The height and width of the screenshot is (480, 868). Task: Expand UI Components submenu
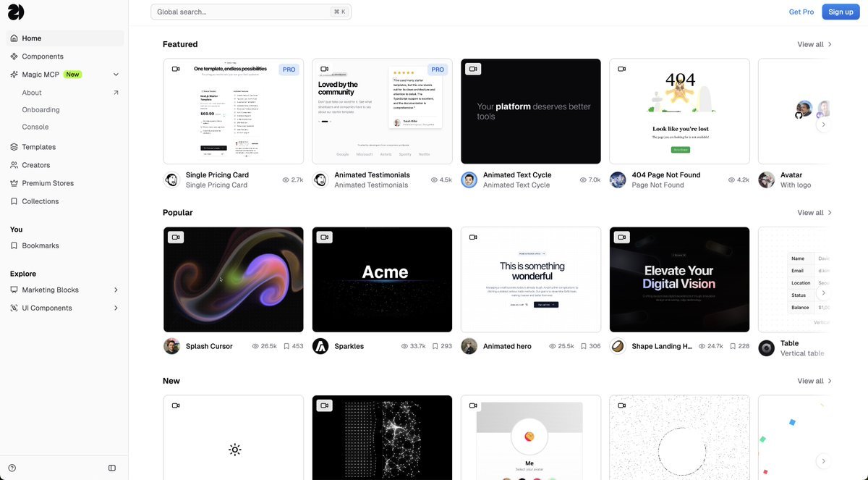pyautogui.click(x=116, y=308)
